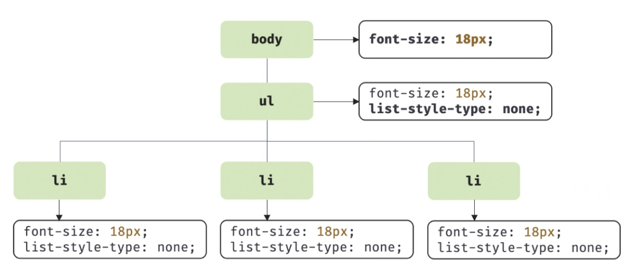Select the ul node box
This screenshot has height=275, width=644.
267,101
